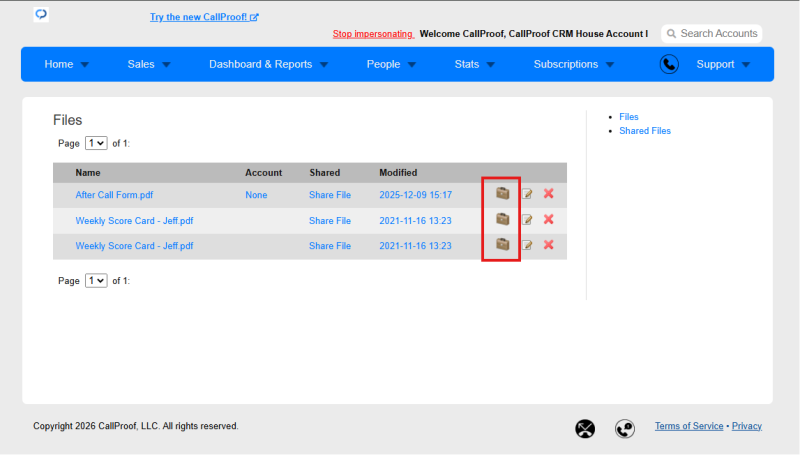Click the CallProof logo icon
This screenshot has height=455, width=800.
41,14
